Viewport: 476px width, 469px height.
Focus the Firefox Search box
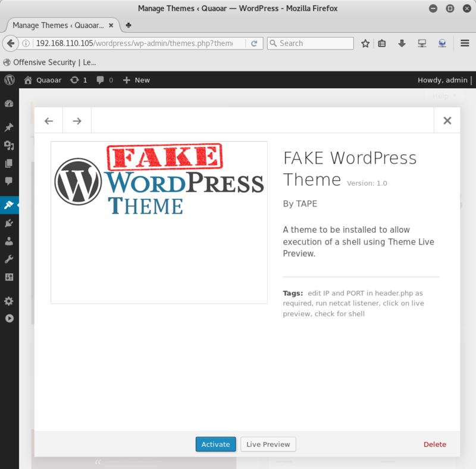(310, 43)
